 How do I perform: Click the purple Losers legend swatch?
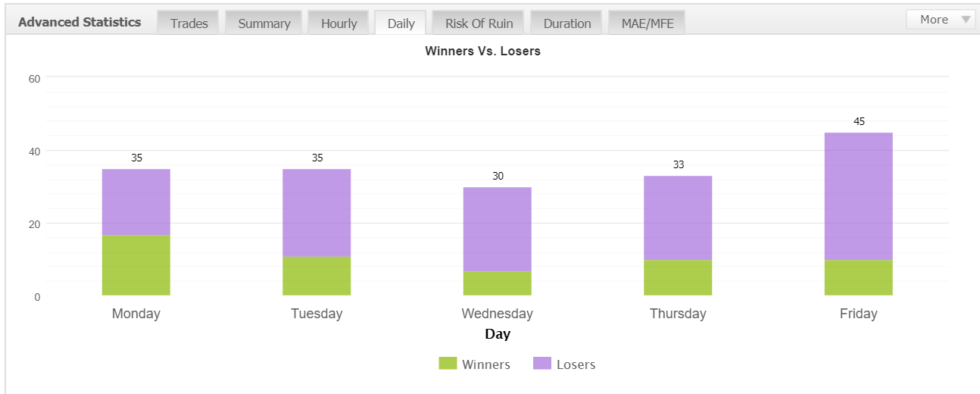pyautogui.click(x=542, y=363)
